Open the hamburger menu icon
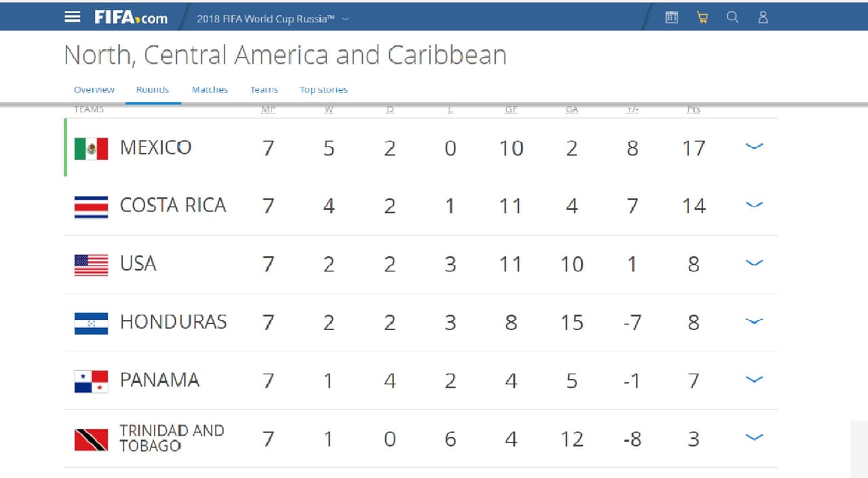The width and height of the screenshot is (868, 478). [73, 17]
